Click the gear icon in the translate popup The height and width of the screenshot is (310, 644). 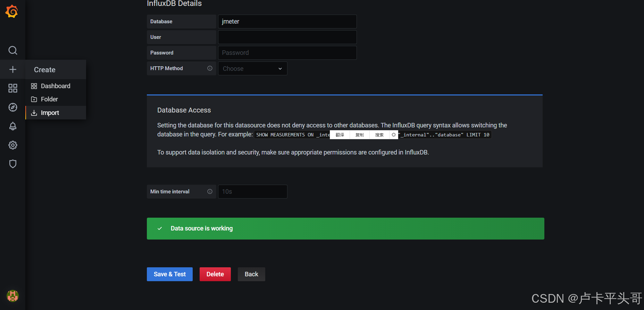click(x=394, y=135)
